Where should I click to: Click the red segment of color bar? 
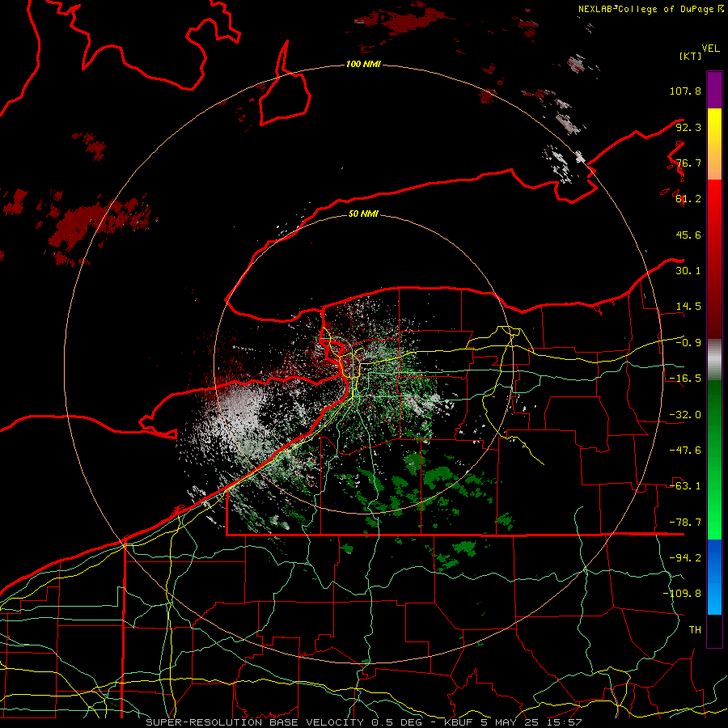pos(714,259)
